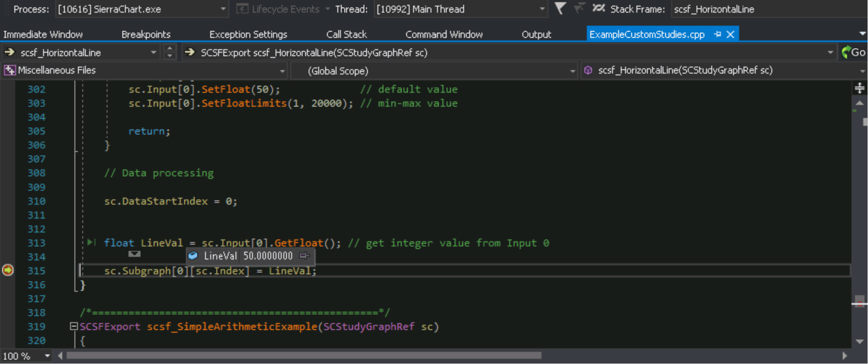Viewport: 868px width, 364px height.
Task: Open the Thread dropdown showing Main Thread
Action: [x=542, y=9]
